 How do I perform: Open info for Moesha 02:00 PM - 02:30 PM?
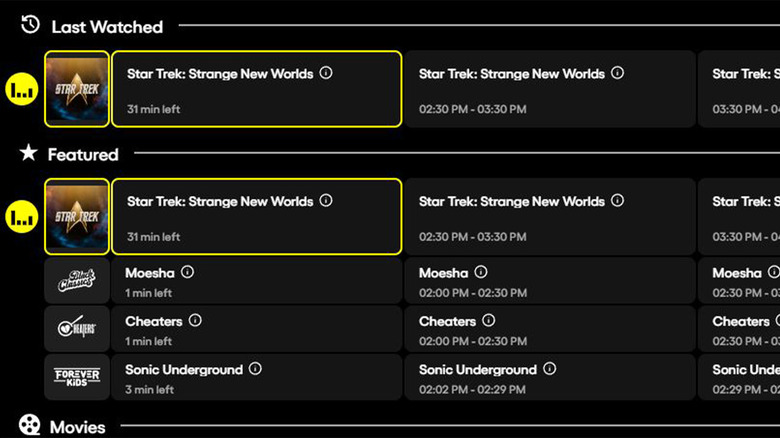coord(481,272)
